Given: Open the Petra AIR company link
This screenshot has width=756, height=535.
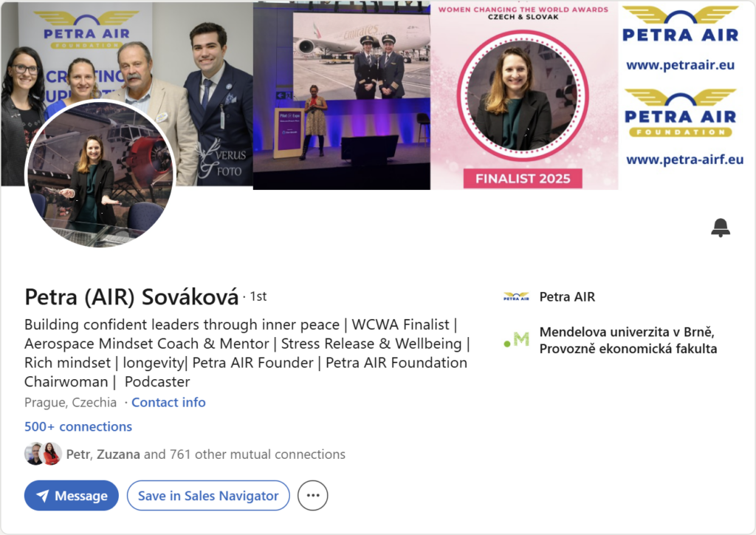Looking at the screenshot, I should tap(567, 296).
